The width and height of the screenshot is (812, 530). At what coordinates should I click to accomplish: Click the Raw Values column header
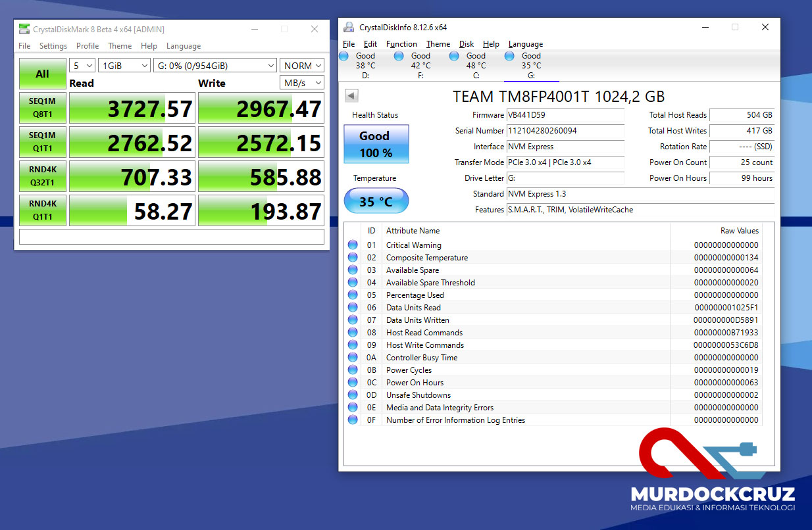[716, 231]
